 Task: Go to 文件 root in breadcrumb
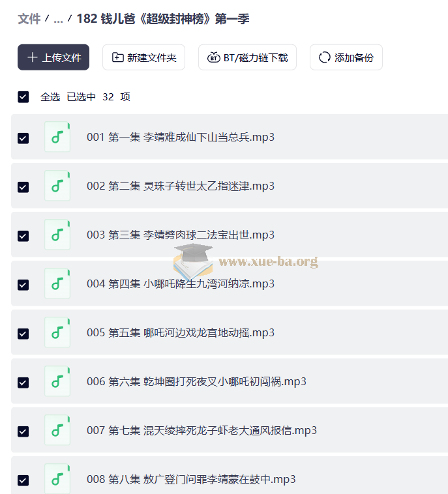pyautogui.click(x=29, y=18)
